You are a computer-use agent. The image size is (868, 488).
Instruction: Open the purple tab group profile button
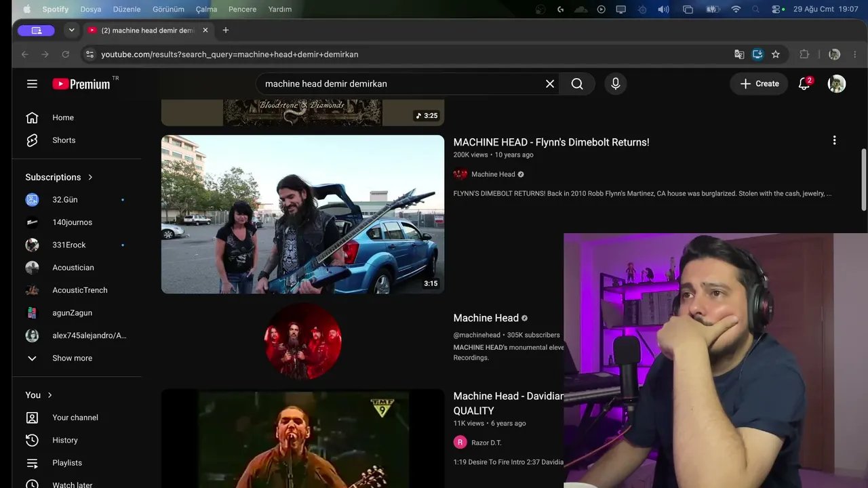click(36, 30)
